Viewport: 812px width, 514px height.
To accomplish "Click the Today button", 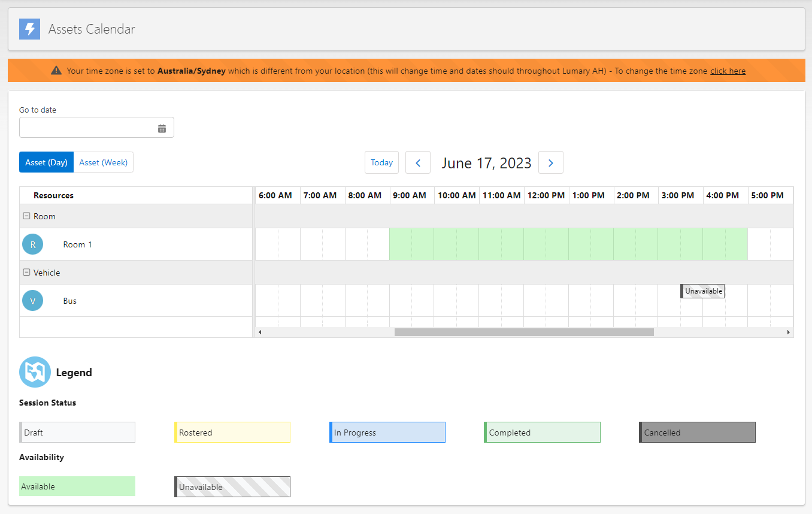I will (381, 162).
